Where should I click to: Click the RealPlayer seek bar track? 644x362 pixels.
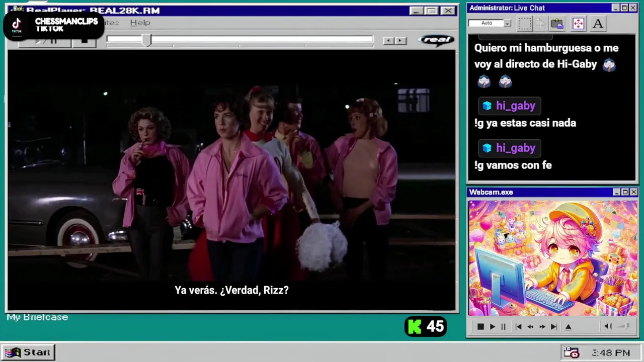pyautogui.click(x=240, y=39)
